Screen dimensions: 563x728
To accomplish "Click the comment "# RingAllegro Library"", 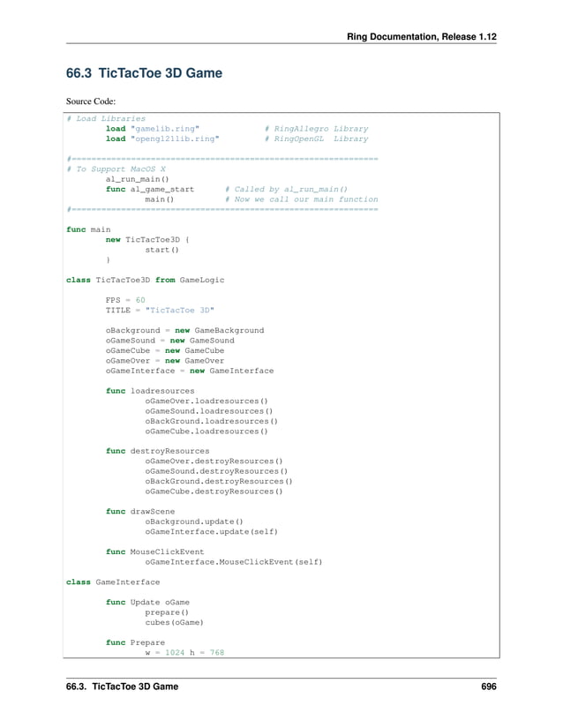I will [x=317, y=129].
